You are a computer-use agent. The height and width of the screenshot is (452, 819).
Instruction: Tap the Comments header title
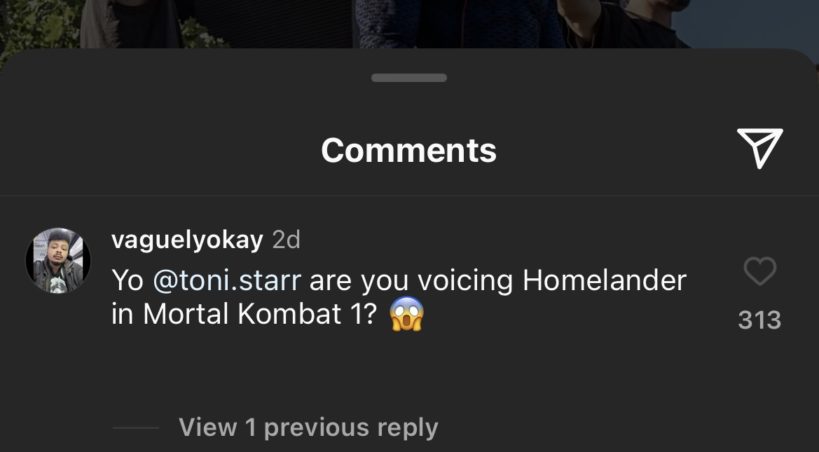pos(409,150)
